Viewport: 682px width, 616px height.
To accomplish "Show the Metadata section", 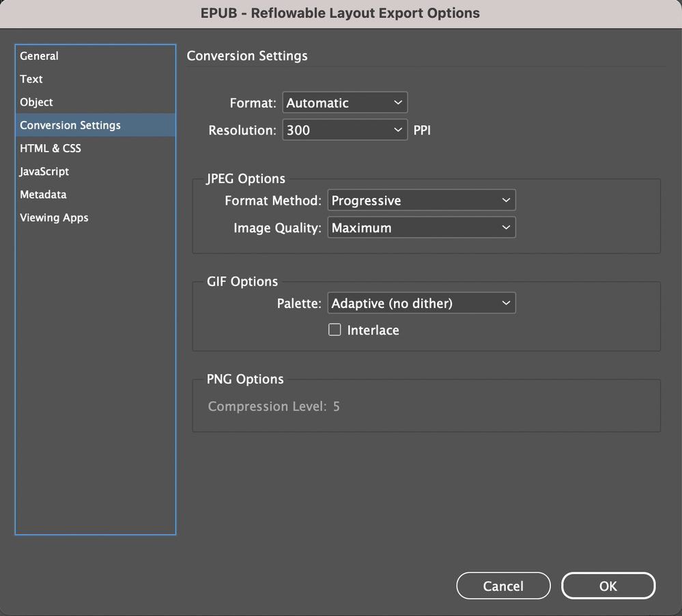I will click(43, 195).
